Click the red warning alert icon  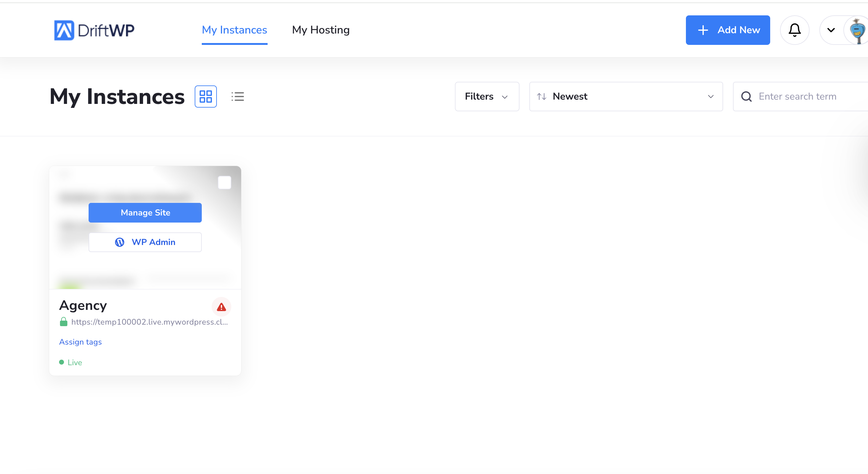pos(221,307)
